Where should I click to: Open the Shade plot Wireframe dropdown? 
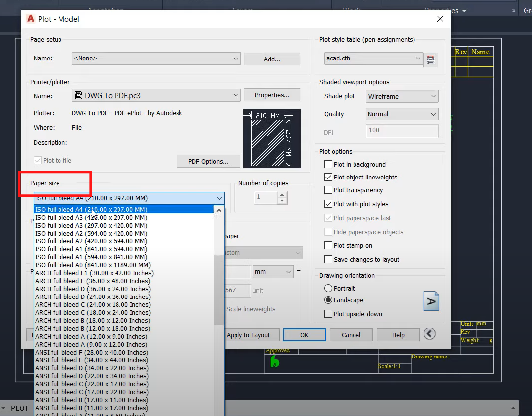click(x=402, y=96)
